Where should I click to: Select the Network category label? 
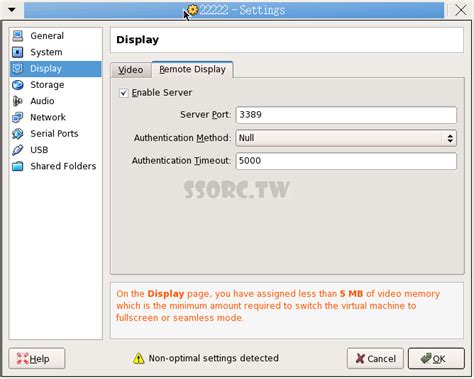point(48,117)
